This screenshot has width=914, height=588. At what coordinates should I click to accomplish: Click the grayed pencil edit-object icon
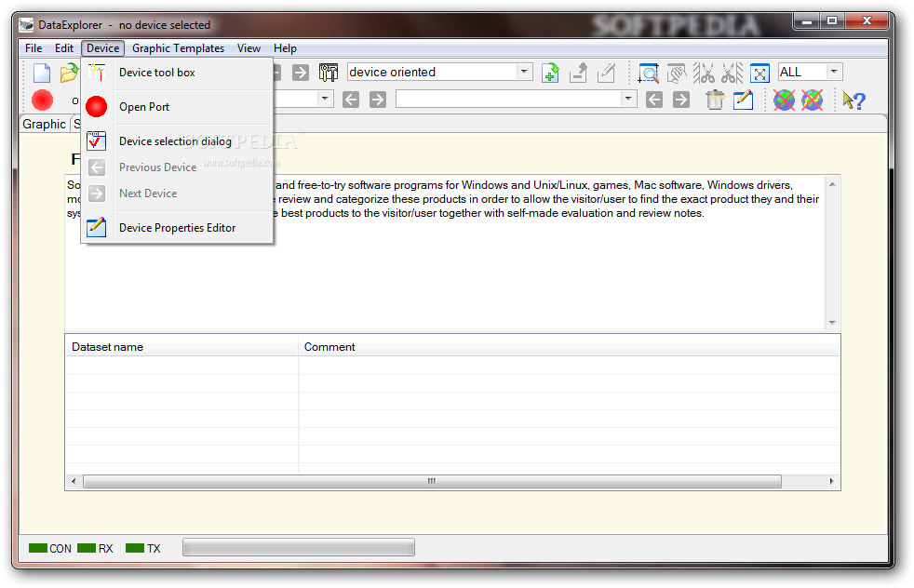[x=606, y=73]
